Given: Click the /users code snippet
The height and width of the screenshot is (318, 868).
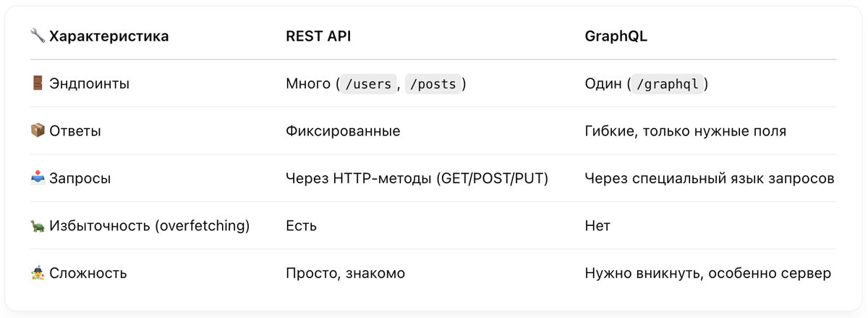Looking at the screenshot, I should [368, 84].
